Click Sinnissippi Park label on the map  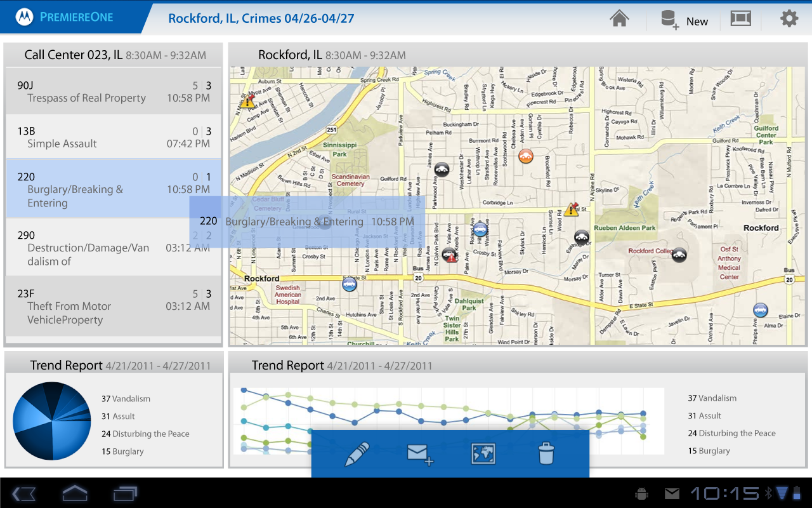click(340, 149)
